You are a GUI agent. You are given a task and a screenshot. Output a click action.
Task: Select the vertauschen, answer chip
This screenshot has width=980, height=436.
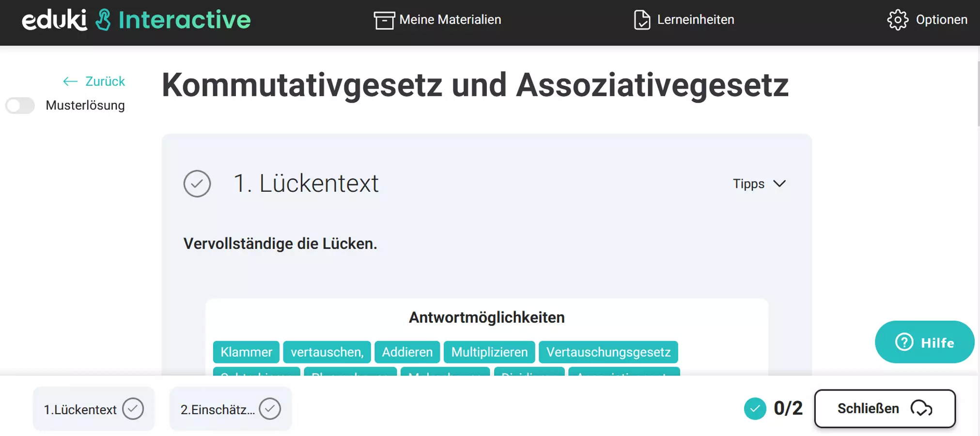tap(327, 352)
